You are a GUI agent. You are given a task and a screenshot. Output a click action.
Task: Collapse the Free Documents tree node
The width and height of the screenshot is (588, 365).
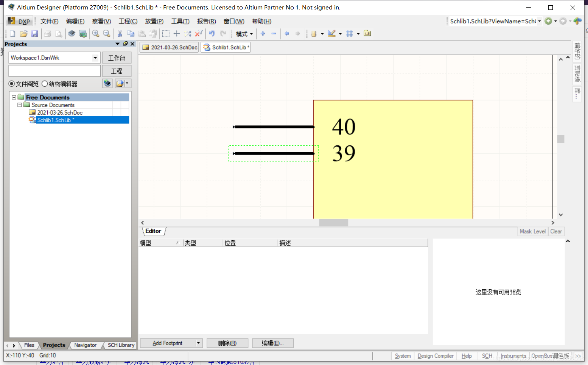(x=14, y=97)
